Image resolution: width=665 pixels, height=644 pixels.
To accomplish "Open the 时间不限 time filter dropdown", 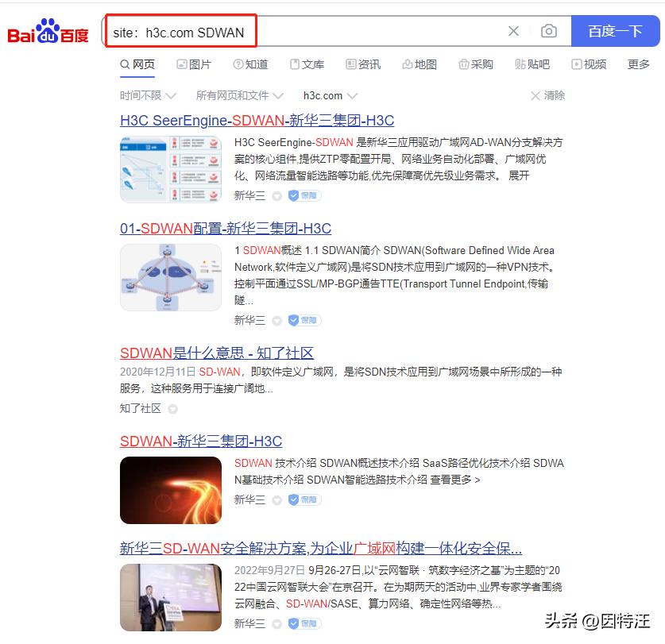I will [x=144, y=95].
